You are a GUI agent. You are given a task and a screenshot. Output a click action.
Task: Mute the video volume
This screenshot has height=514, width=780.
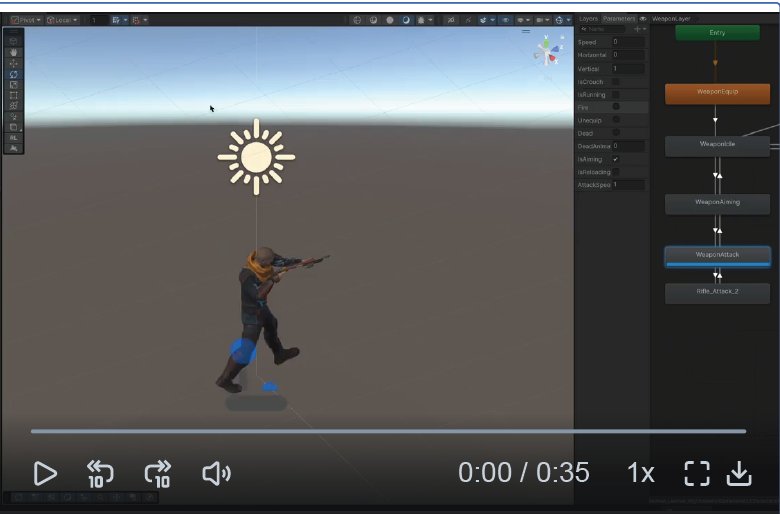click(x=216, y=473)
